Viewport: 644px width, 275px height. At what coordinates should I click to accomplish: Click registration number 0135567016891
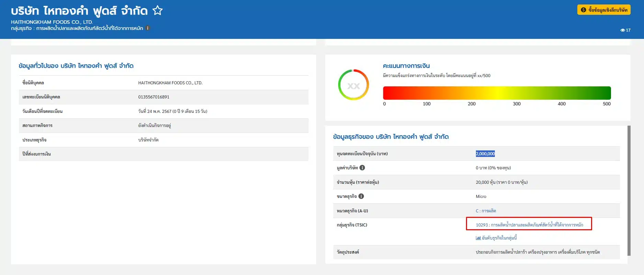coord(154,97)
